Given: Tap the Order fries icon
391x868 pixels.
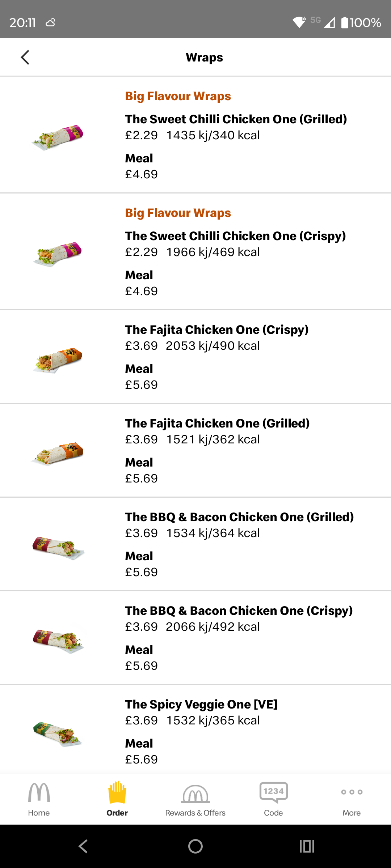Looking at the screenshot, I should (x=117, y=793).
